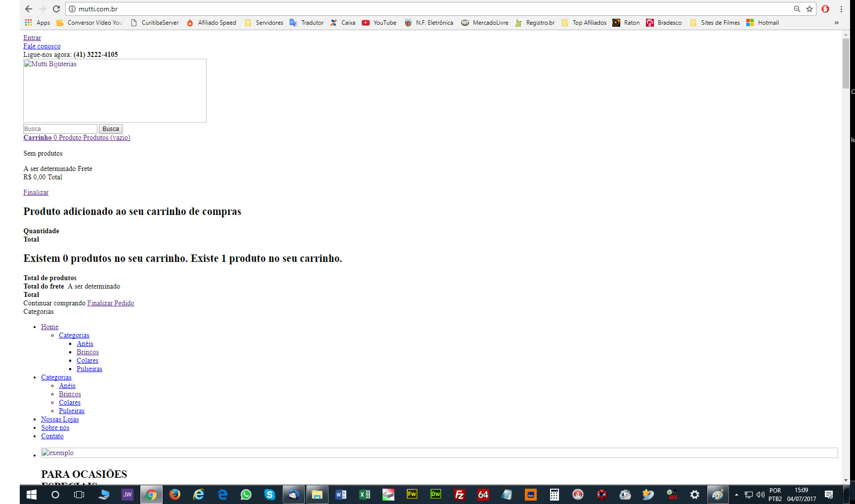Image resolution: width=855 pixels, height=504 pixels.
Task: Bookmark this page with the star
Action: (x=810, y=9)
